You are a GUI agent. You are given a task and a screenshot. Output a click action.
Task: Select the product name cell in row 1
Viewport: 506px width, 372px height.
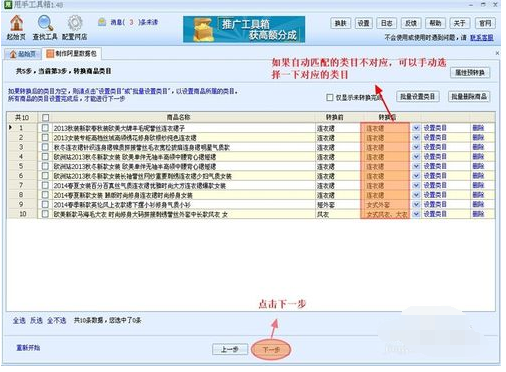(x=184, y=128)
